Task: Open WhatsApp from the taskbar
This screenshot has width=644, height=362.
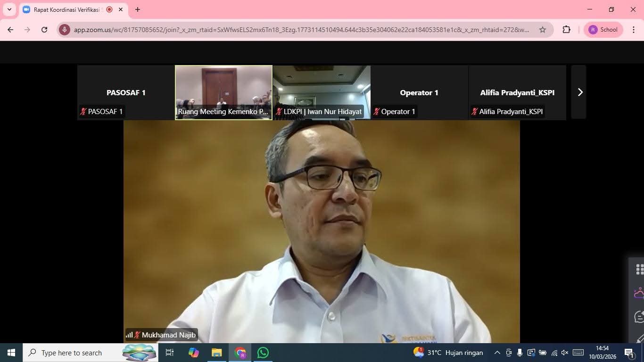Action: (263, 353)
